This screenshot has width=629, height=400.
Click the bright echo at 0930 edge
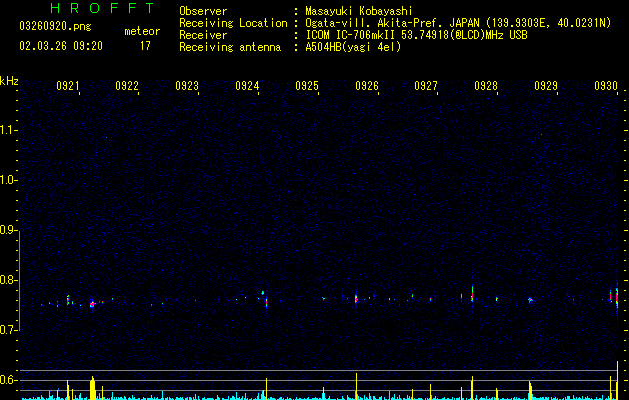tap(617, 297)
